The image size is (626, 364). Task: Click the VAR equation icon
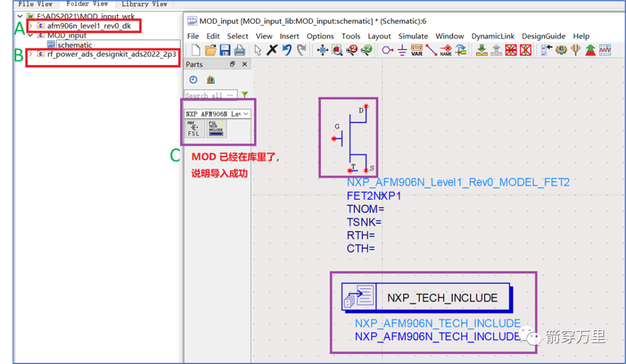point(417,50)
